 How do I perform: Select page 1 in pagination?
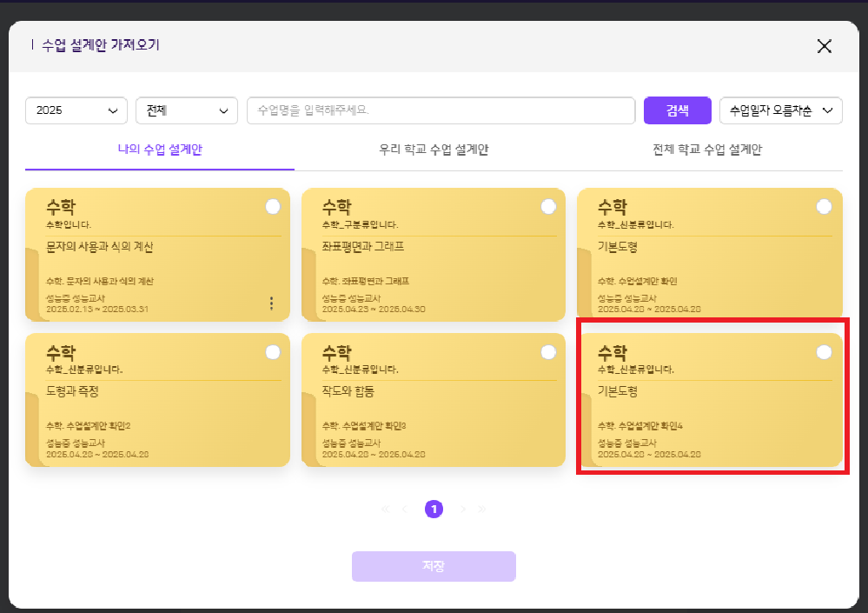434,510
